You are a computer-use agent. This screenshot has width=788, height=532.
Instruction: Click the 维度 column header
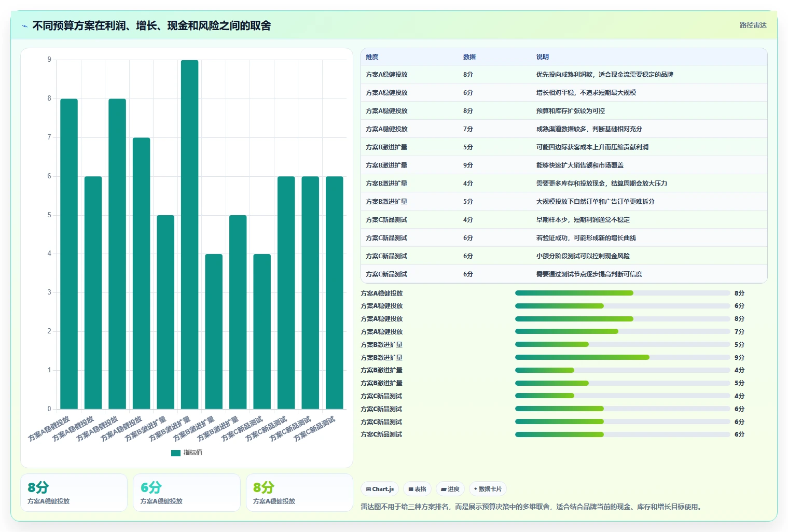click(372, 57)
